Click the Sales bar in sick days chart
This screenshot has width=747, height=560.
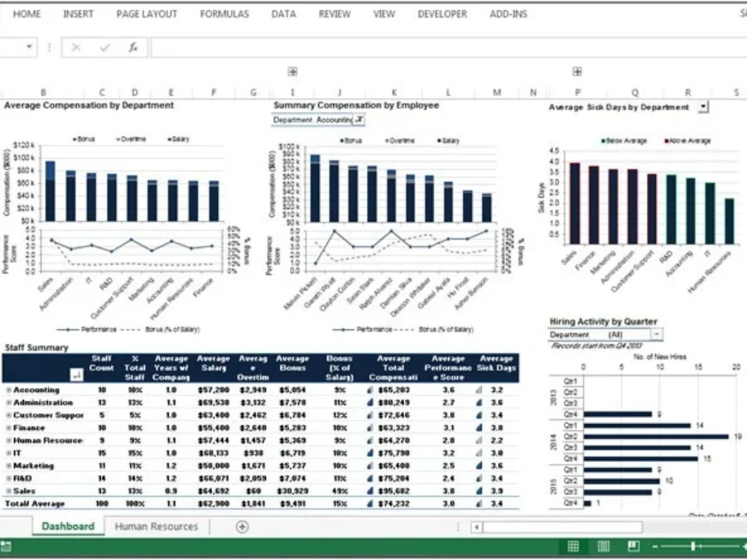pos(574,204)
